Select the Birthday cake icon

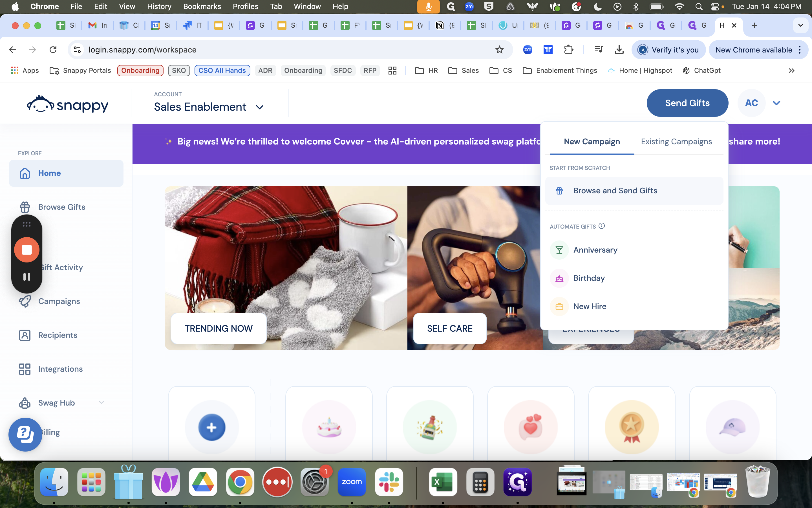tap(559, 278)
